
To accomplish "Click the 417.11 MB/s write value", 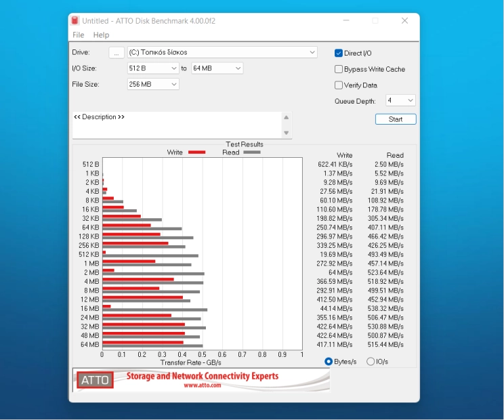I will (334, 345).
